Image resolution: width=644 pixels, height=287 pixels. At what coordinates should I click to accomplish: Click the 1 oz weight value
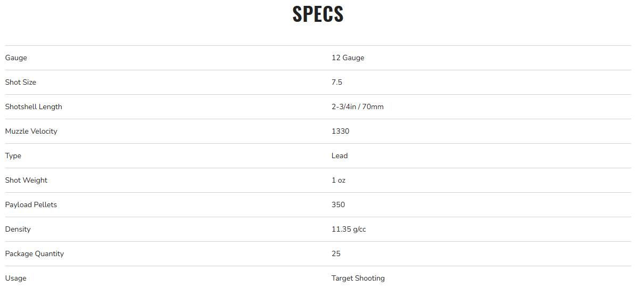(338, 180)
